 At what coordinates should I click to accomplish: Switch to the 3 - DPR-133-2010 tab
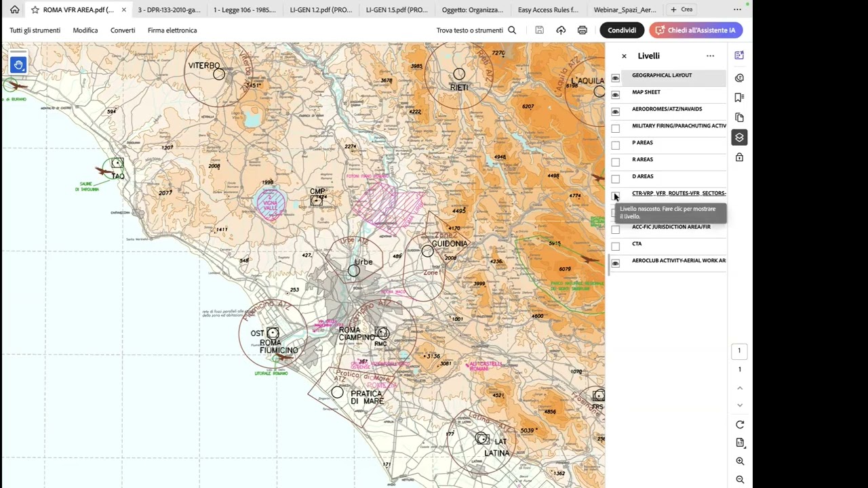(170, 9)
